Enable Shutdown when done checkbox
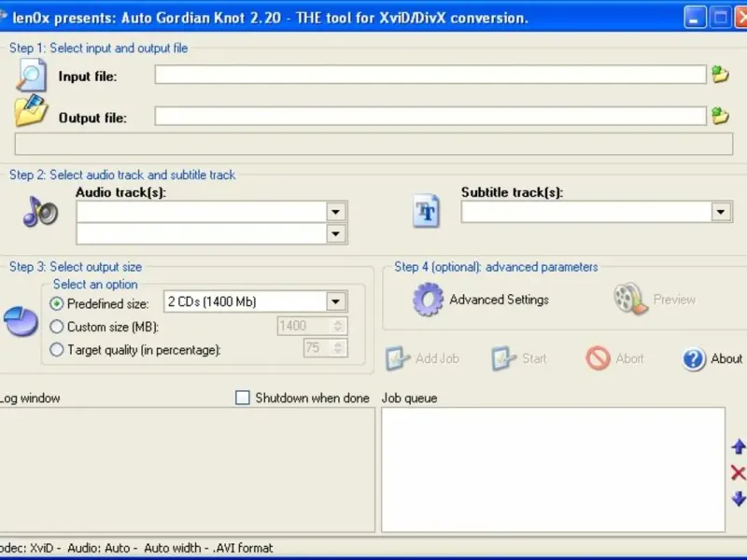 (243, 398)
